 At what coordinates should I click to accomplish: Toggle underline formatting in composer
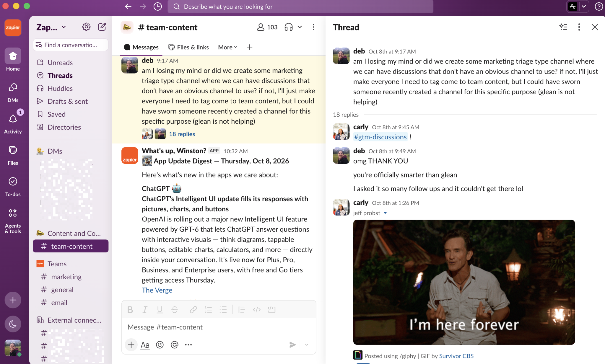[160, 310]
